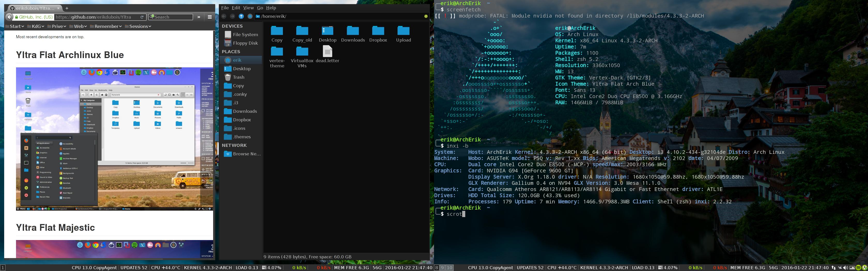Open a new browser tab with the plus
This screenshot has height=271, width=868.
coord(67,8)
